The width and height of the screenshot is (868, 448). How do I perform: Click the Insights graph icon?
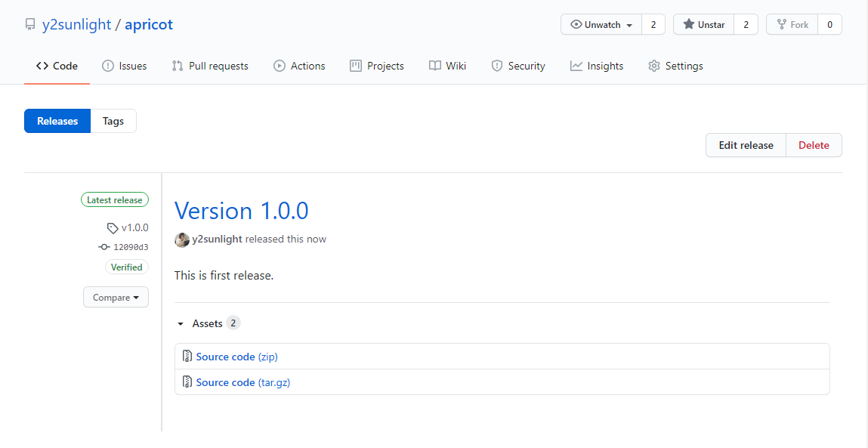[576, 66]
